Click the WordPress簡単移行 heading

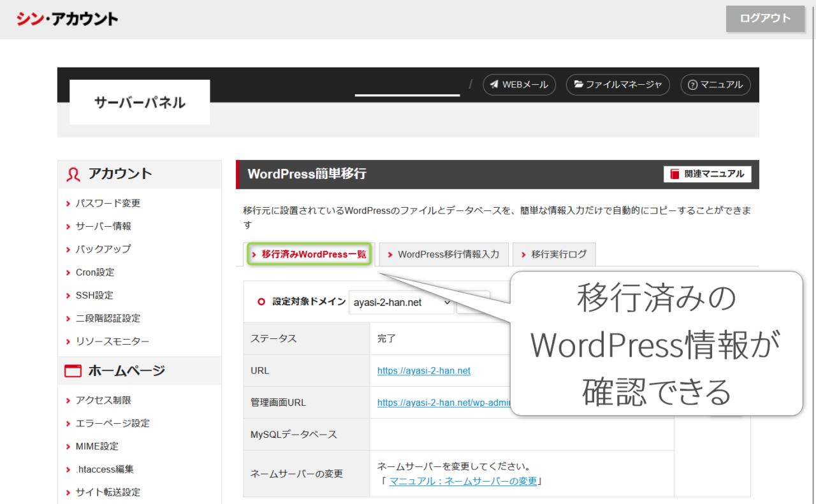[x=307, y=174]
